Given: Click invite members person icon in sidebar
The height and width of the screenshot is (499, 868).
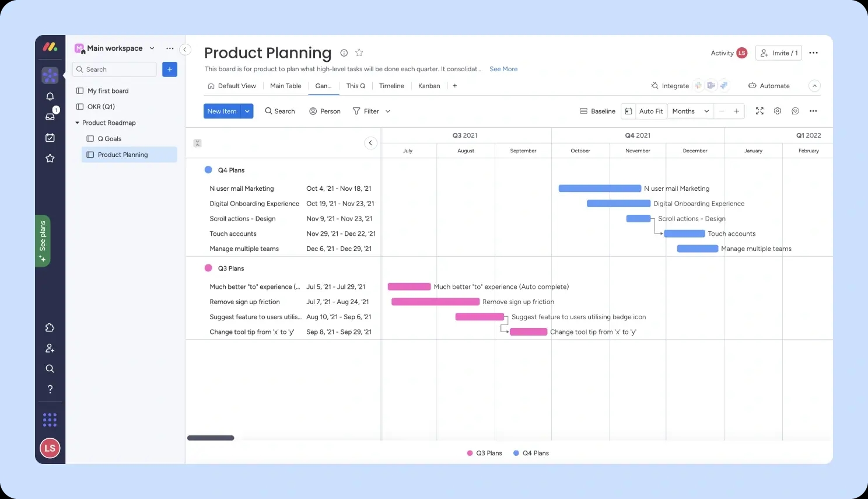Looking at the screenshot, I should point(50,348).
